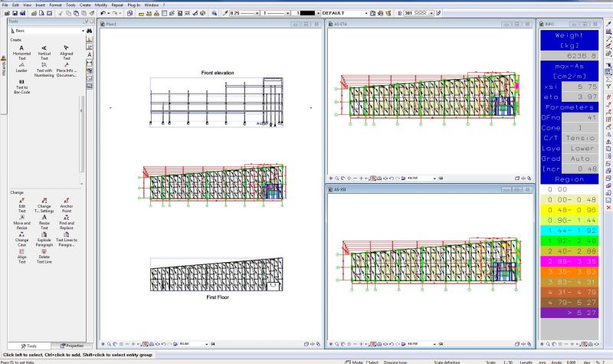Click the Undo arrow in toolbar

click(x=103, y=13)
